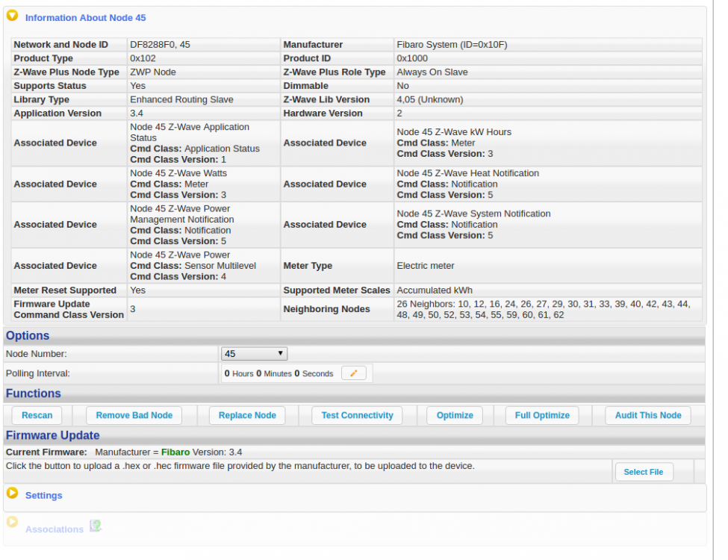
Task: Open the Node Number dropdown
Action: pyautogui.click(x=254, y=354)
